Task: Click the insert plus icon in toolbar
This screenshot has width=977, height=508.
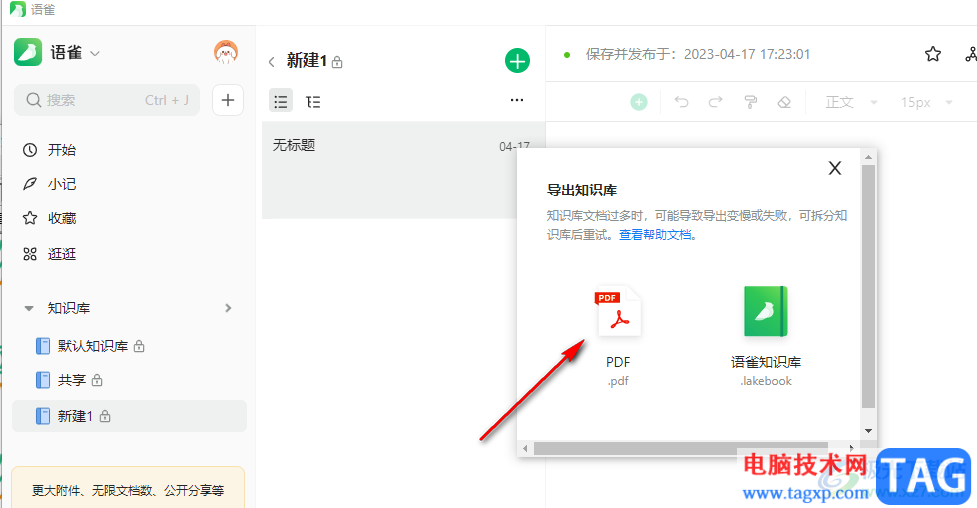Action: pos(639,102)
